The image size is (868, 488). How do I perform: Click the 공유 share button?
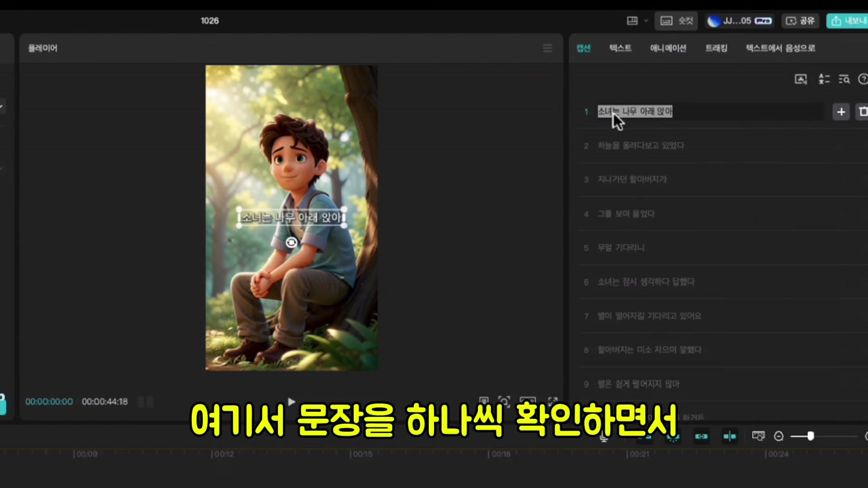pyautogui.click(x=800, y=21)
